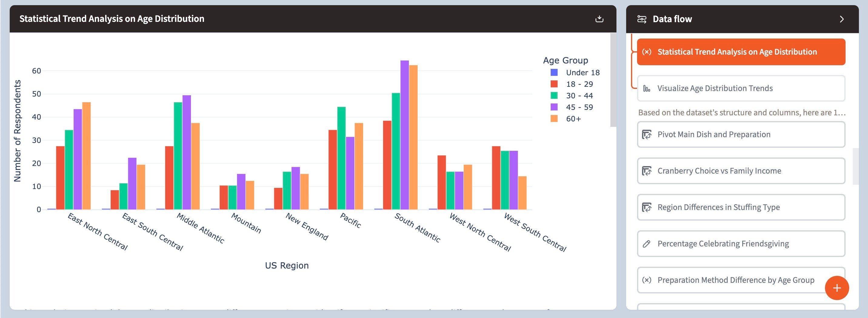This screenshot has width=868, height=318.
Task: Collapse the Data flow panel with the chevron
Action: tap(842, 19)
